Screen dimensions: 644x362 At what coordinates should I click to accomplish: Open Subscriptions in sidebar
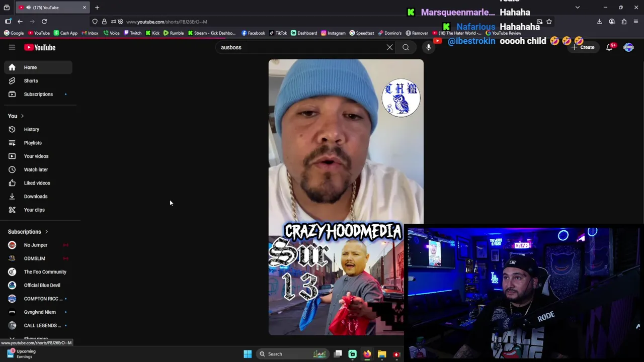pyautogui.click(x=38, y=94)
